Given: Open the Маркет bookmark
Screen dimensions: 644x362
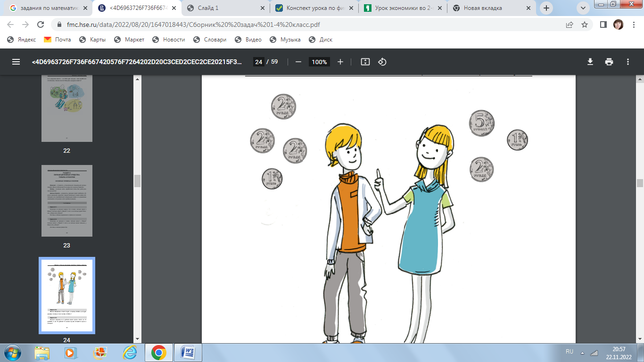Looking at the screenshot, I should pos(129,40).
